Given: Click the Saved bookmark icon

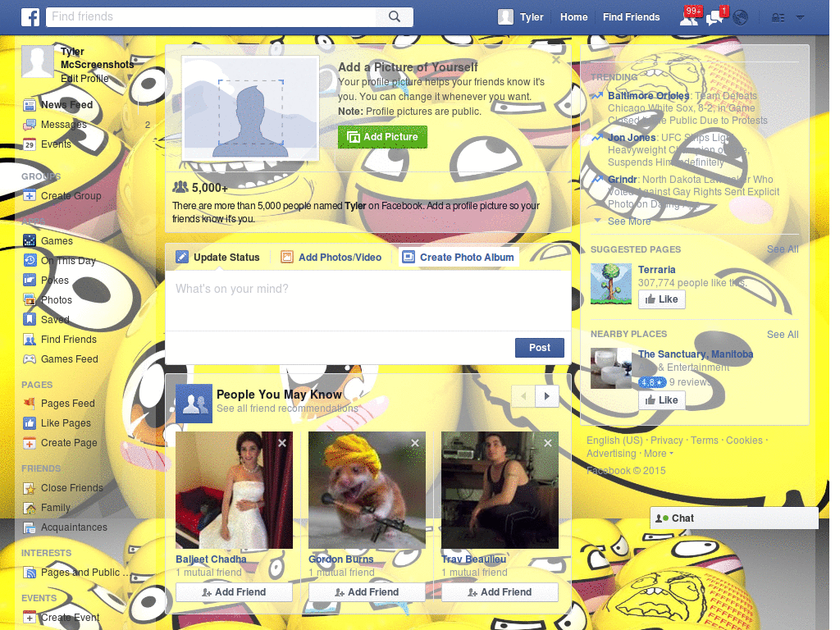Looking at the screenshot, I should pos(30,320).
